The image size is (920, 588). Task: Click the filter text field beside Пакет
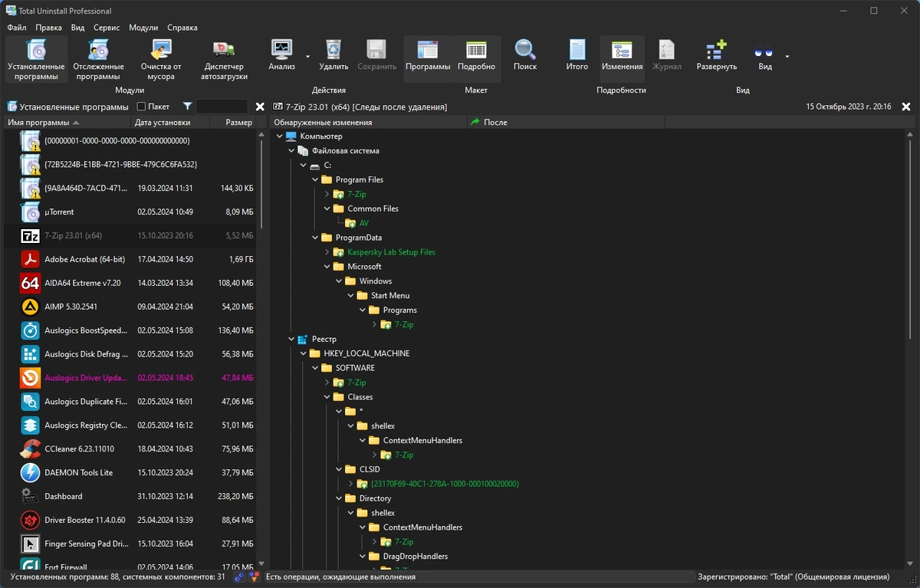coord(222,107)
